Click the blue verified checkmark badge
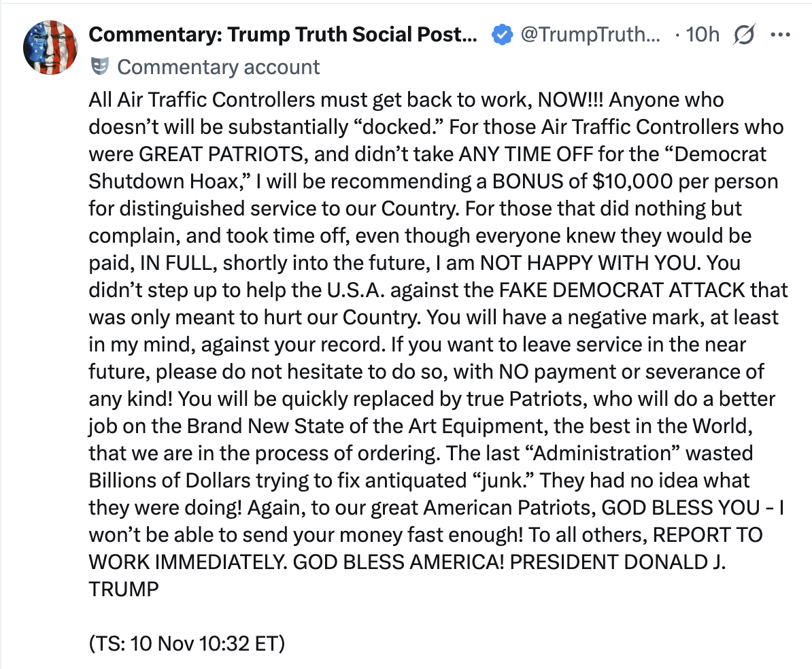 tap(502, 34)
